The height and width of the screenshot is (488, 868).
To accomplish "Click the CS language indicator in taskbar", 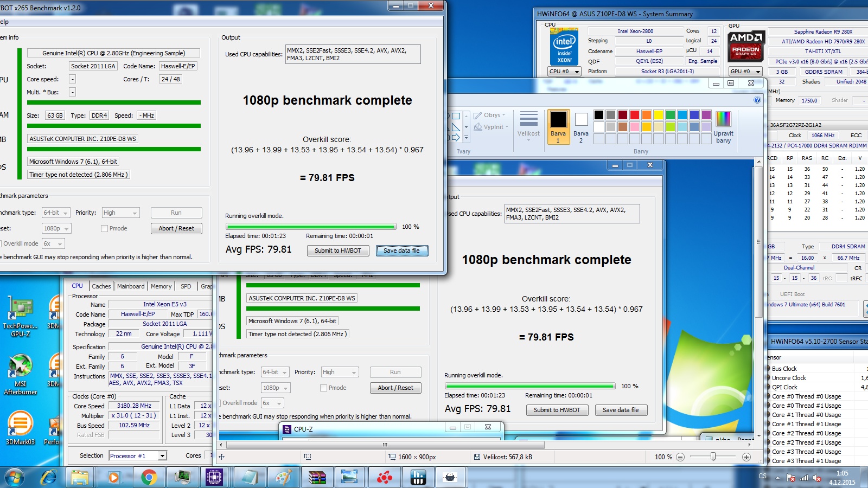I will [x=763, y=476].
